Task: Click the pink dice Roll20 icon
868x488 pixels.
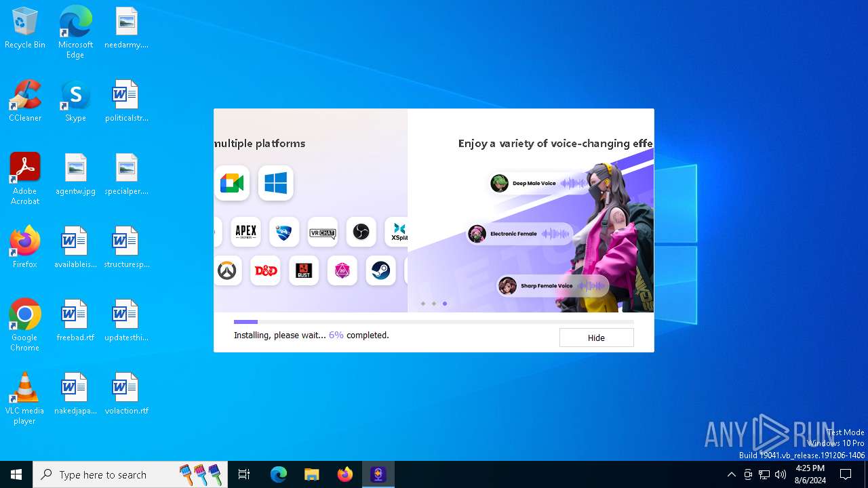Action: [x=342, y=271]
